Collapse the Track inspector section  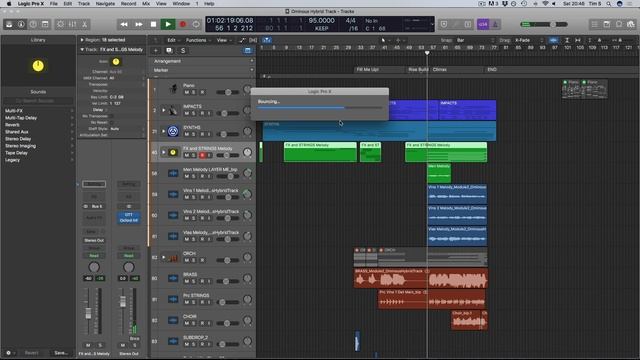pyautogui.click(x=82, y=49)
